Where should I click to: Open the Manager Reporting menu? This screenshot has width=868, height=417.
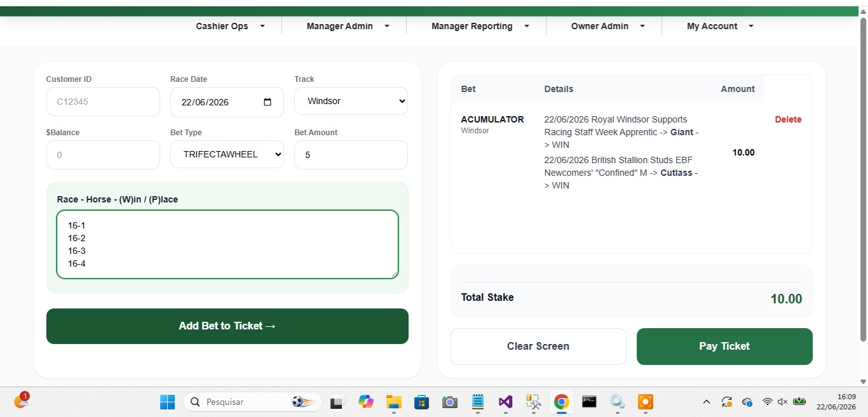pyautogui.click(x=480, y=26)
